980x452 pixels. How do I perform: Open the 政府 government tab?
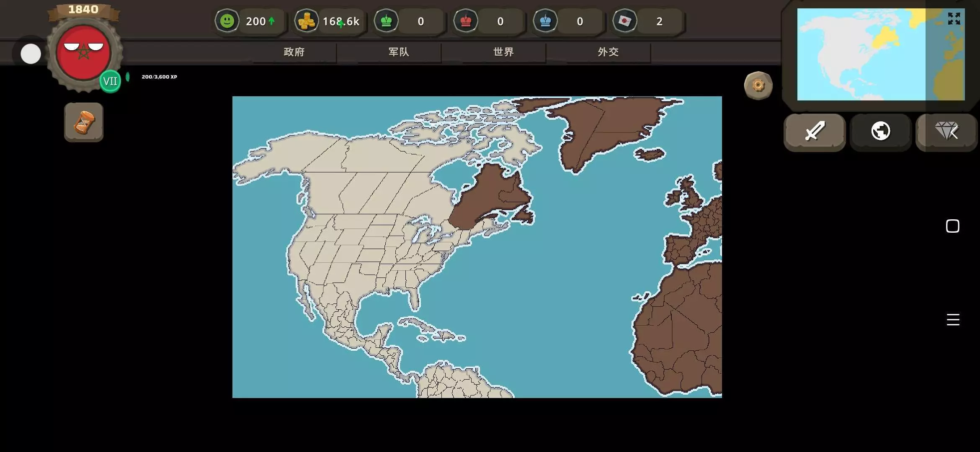294,52
